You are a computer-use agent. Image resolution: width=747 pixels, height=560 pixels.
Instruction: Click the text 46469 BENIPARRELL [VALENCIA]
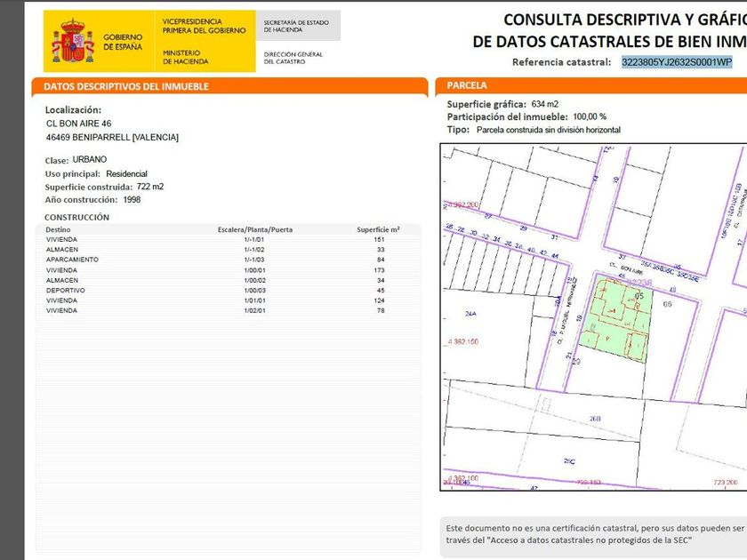pos(112,137)
